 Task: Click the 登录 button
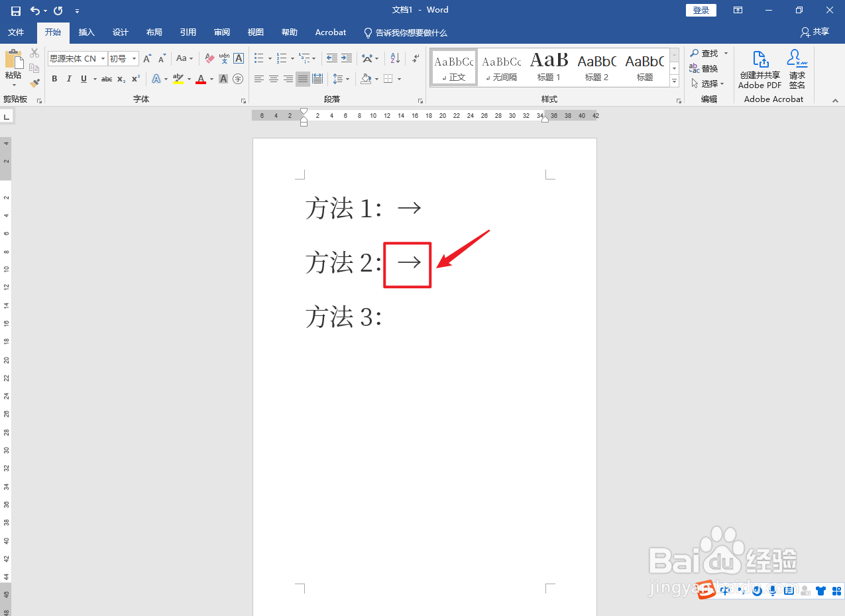pyautogui.click(x=701, y=10)
